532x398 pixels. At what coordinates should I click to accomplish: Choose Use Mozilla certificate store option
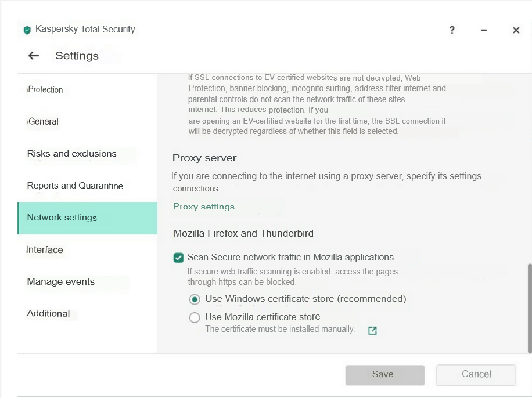click(x=195, y=317)
